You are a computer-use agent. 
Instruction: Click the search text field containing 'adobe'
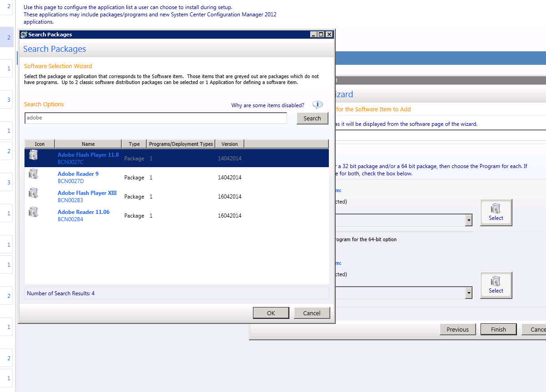(155, 118)
